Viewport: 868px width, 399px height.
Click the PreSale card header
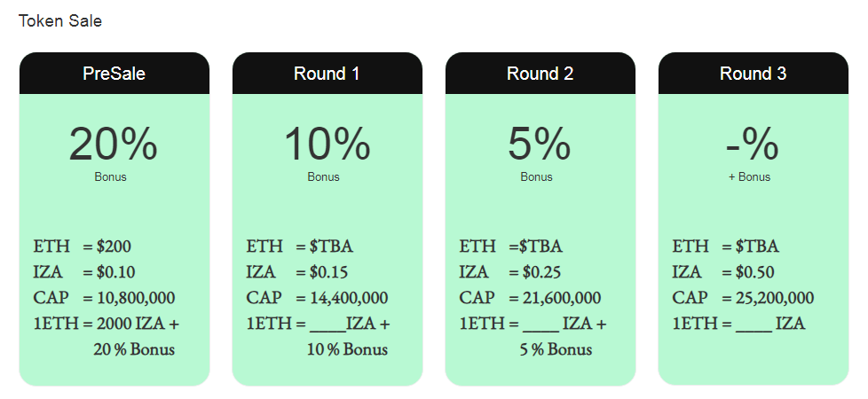pos(114,74)
